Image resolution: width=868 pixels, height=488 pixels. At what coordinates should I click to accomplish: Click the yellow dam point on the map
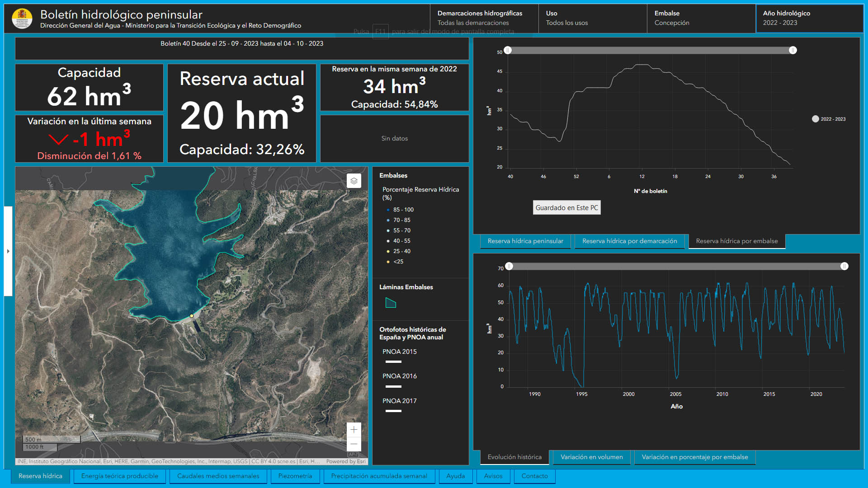(192, 316)
